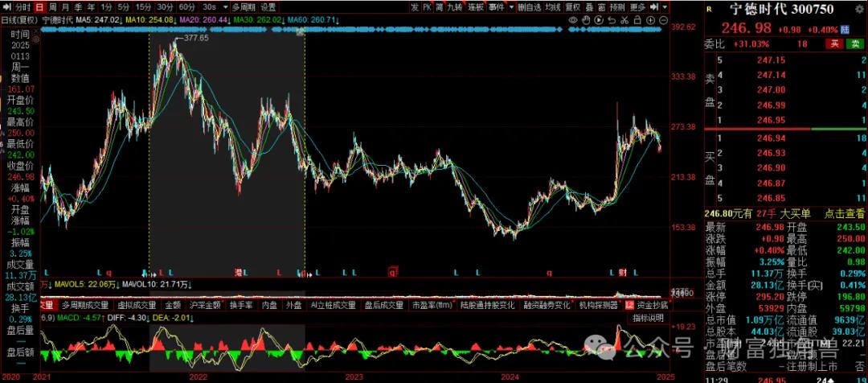Click the PK compare button
The height and width of the screenshot is (383, 868).
pyautogui.click(x=428, y=7)
